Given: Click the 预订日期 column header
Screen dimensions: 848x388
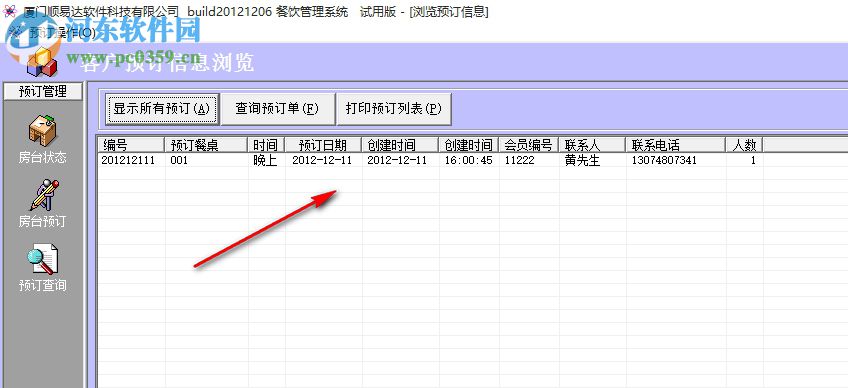Looking at the screenshot, I should point(323,145).
